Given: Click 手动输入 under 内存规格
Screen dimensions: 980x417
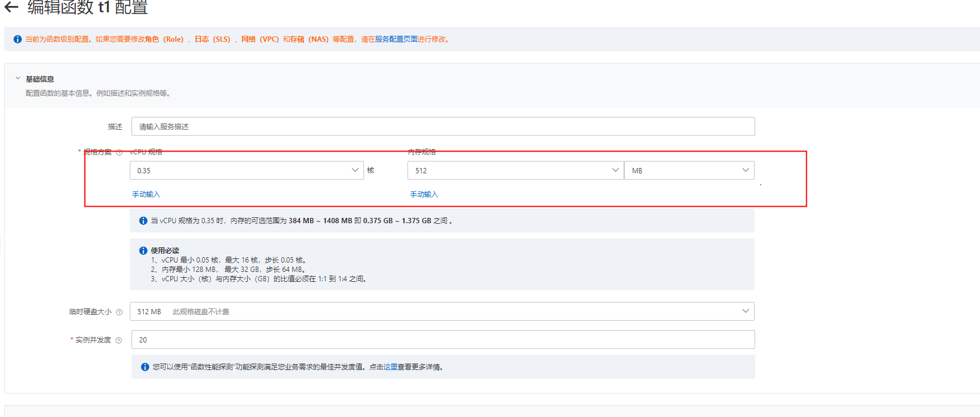Looking at the screenshot, I should click(424, 194).
